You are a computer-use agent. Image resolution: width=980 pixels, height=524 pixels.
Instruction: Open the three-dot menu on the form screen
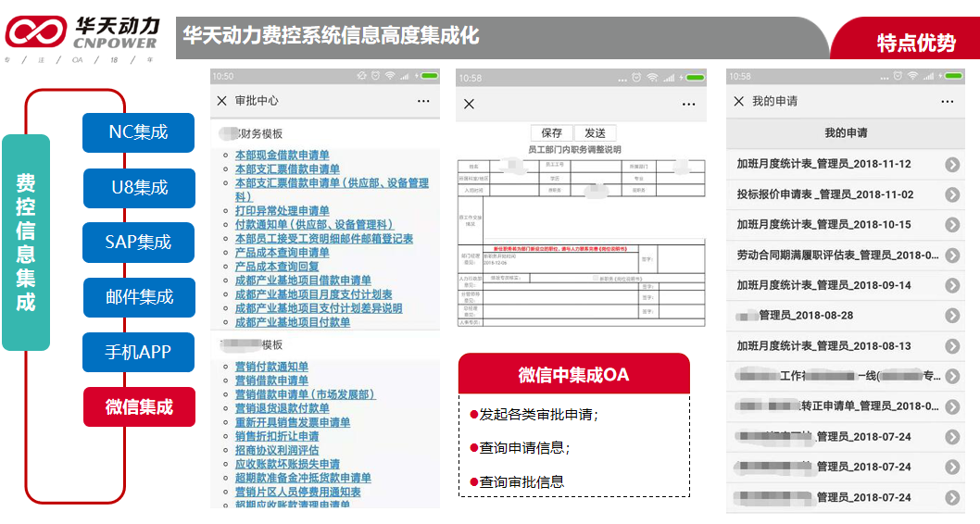(689, 105)
